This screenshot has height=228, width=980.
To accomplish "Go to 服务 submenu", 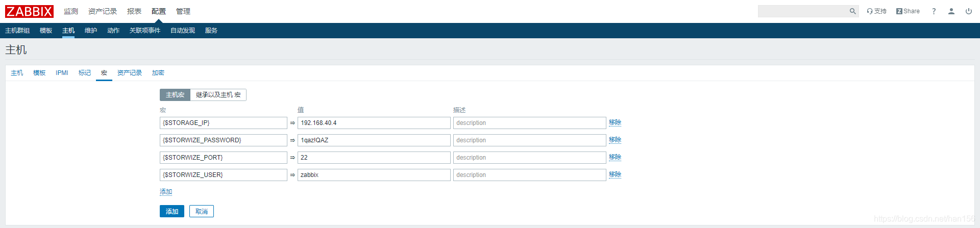I will (211, 31).
